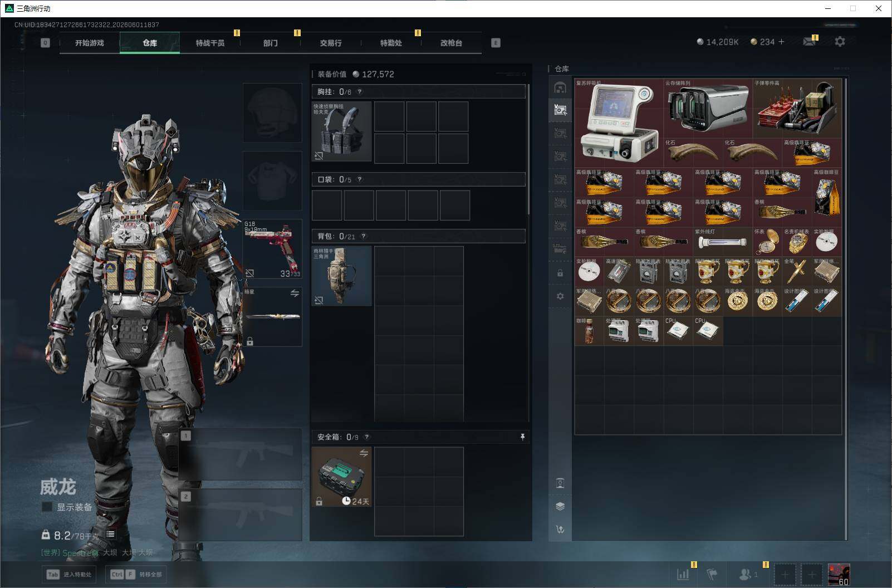Select the 子弹零件 ammo parts box
The image size is (892, 588).
(797, 108)
